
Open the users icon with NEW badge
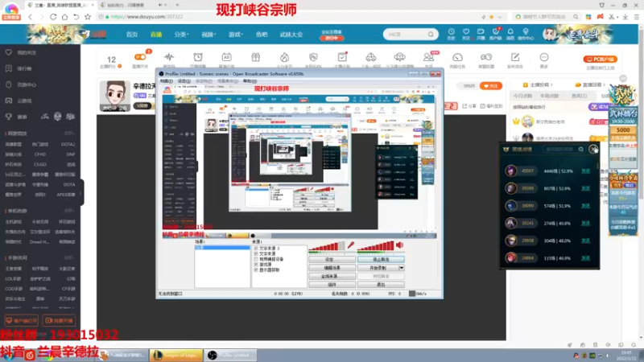[x=429, y=57]
